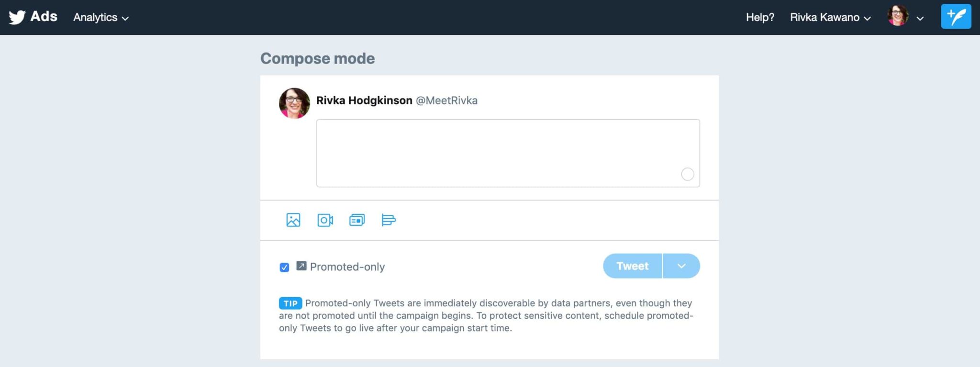980x367 pixels.
Task: Click inside the Tweet text box
Action: point(508,153)
